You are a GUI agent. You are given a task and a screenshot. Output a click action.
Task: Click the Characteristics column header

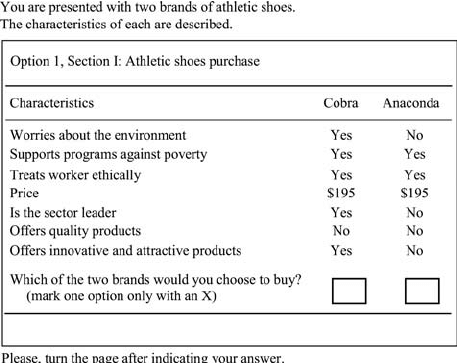click(x=52, y=103)
